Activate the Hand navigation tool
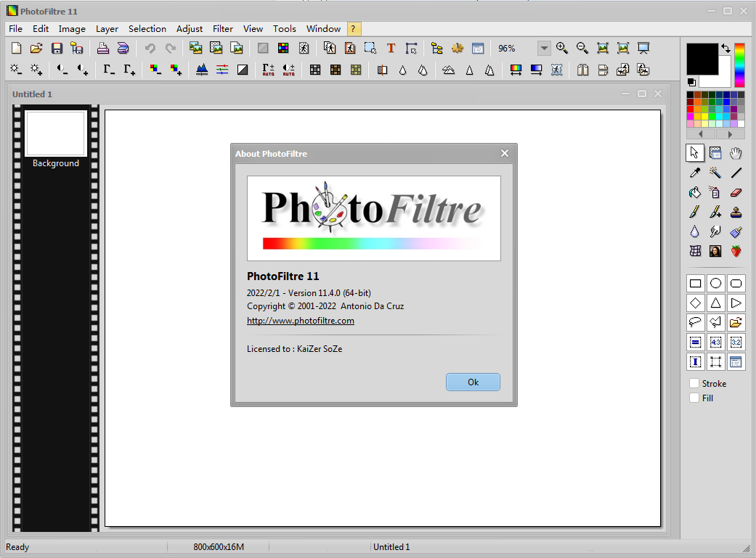Screen dimensions: 756x558 click(x=734, y=153)
